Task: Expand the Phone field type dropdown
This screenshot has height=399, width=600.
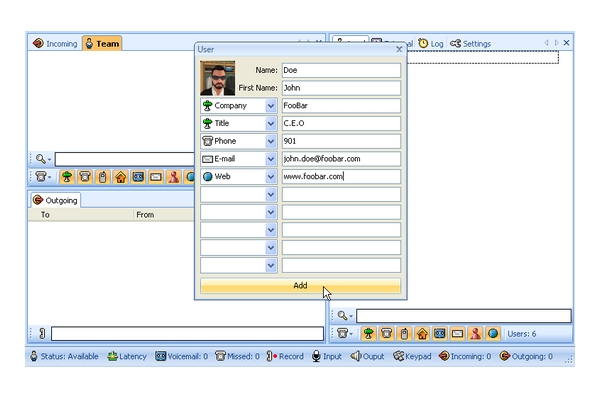Action: click(x=271, y=141)
